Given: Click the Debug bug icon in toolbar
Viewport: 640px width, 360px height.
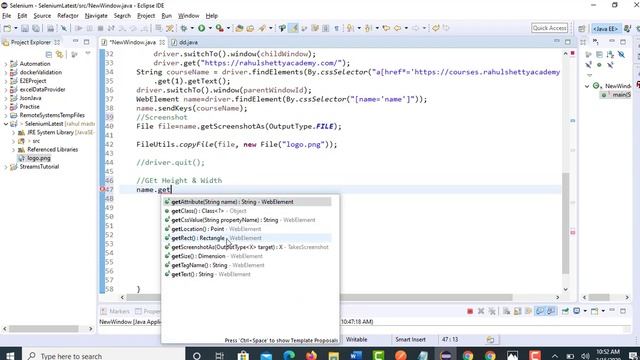Looking at the screenshot, I should [x=184, y=28].
